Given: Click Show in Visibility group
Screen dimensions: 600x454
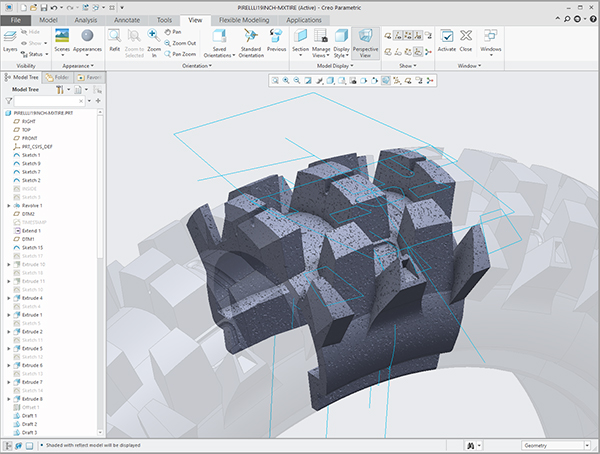Looking at the screenshot, I should click(x=34, y=43).
